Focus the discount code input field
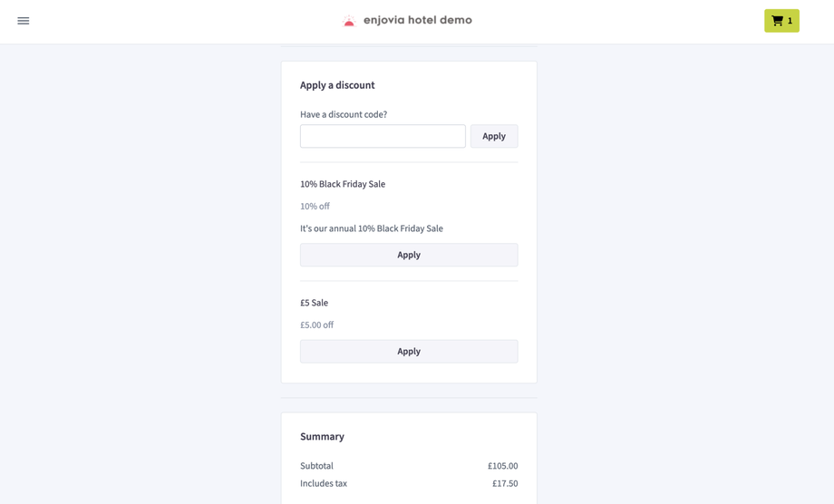Screen dimensions: 834x504 pyautogui.click(x=383, y=136)
